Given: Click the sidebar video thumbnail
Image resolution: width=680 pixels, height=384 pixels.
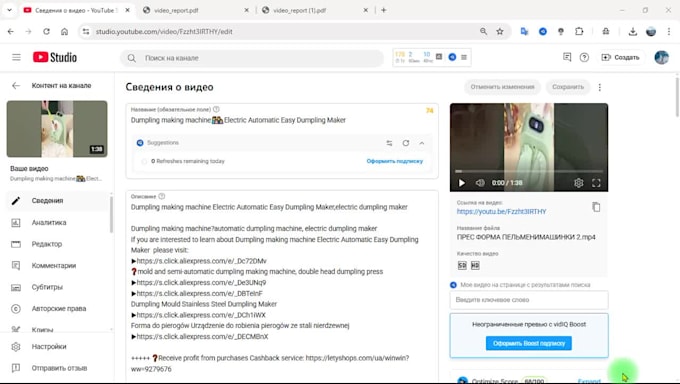Looking at the screenshot, I should click(x=57, y=129).
